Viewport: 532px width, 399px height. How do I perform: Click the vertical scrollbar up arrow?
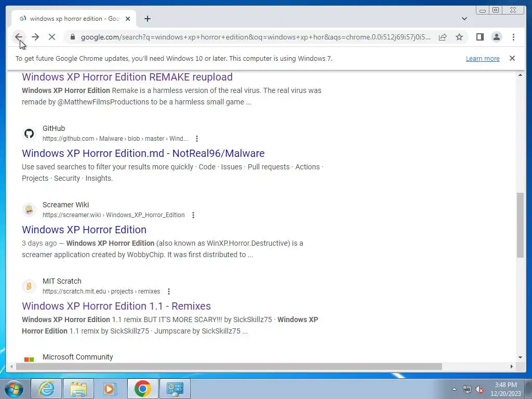pyautogui.click(x=520, y=75)
